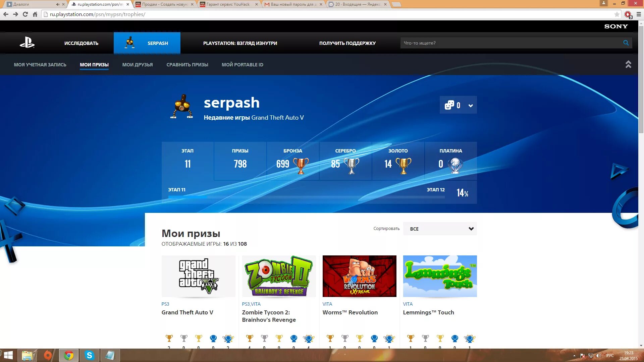This screenshot has width=644, height=362.
Task: Click the Grand Theft Auto V thumbnail
Action: (199, 276)
